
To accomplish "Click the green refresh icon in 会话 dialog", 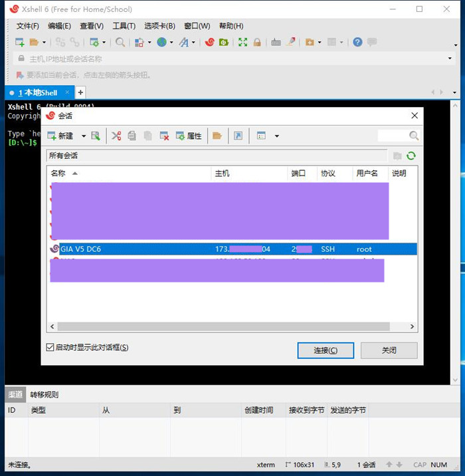I will click(x=411, y=156).
